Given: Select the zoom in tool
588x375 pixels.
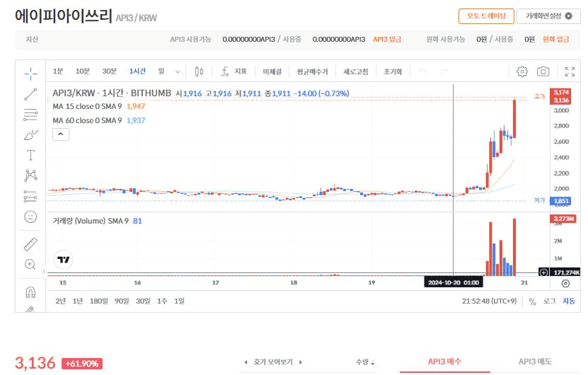Looking at the screenshot, I should point(30,265).
